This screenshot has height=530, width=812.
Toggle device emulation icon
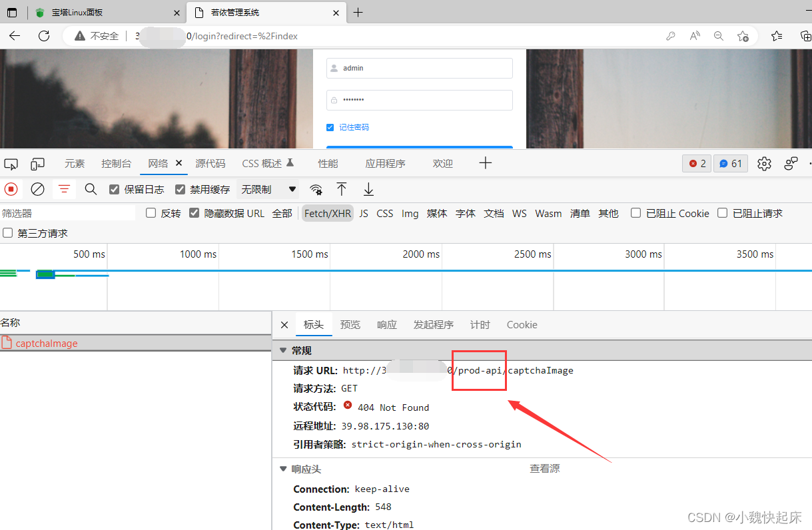(38, 164)
